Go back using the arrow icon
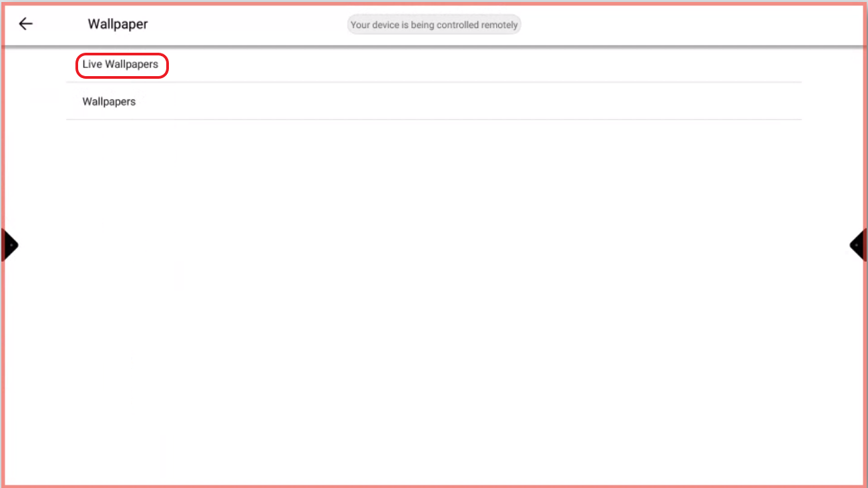The width and height of the screenshot is (868, 488). click(25, 24)
